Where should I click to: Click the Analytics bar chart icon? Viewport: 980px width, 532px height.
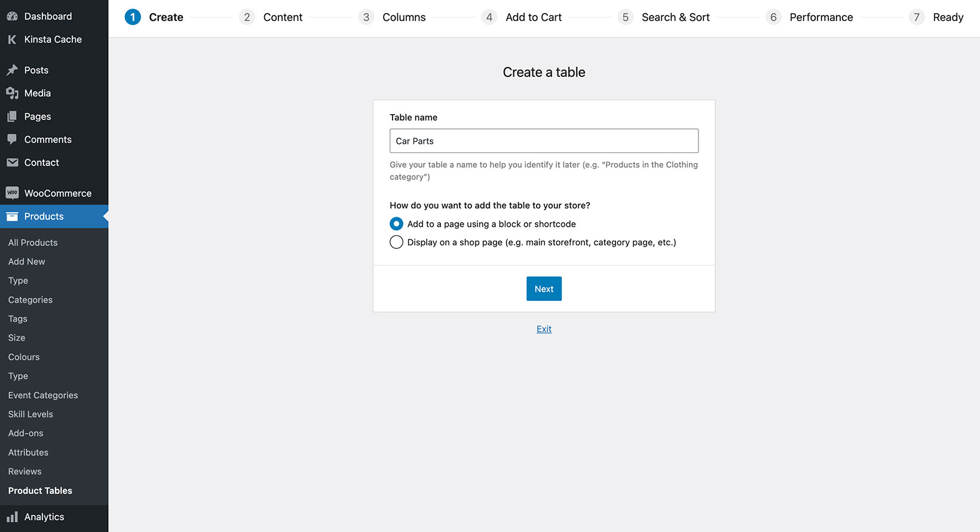pos(12,517)
